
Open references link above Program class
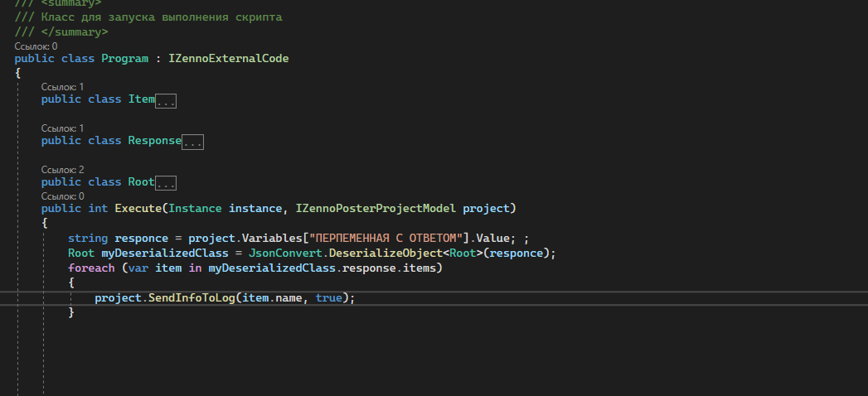pos(36,46)
